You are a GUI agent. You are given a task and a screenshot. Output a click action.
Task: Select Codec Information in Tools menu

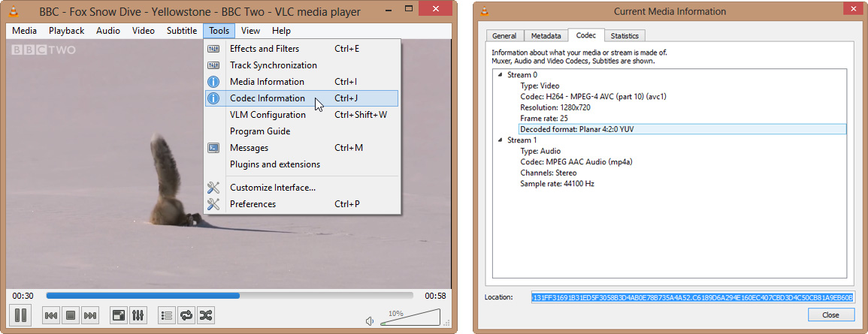(x=301, y=98)
